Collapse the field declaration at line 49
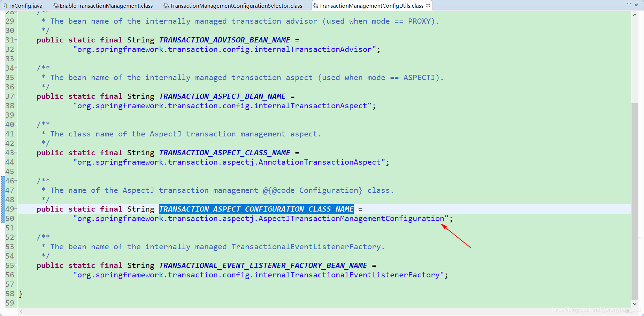644x316 pixels. [x=16, y=209]
